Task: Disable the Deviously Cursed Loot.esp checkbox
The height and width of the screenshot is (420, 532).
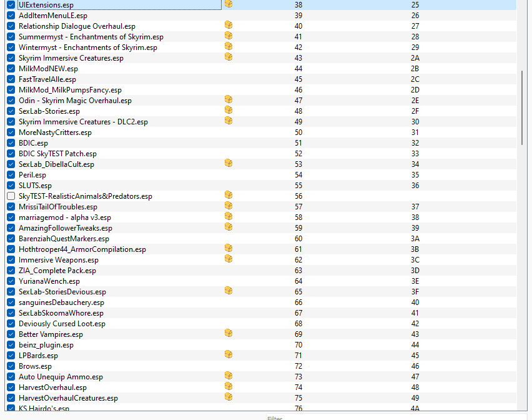Action: [11, 324]
